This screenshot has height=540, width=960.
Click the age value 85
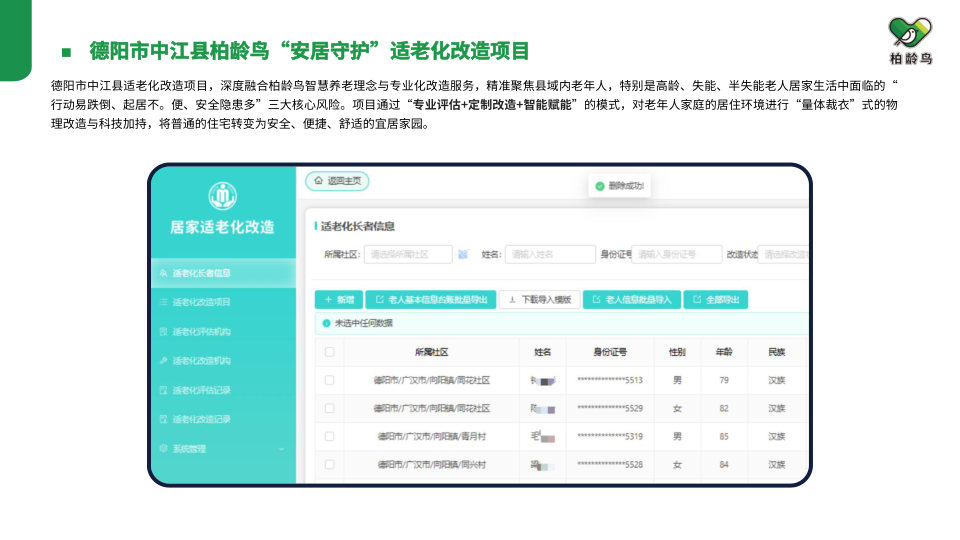tap(724, 437)
